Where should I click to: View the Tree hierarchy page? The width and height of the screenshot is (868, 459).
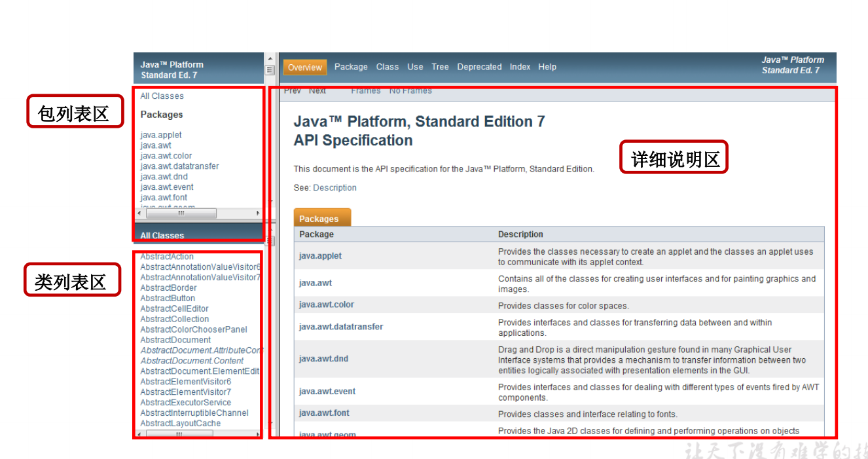[440, 67]
